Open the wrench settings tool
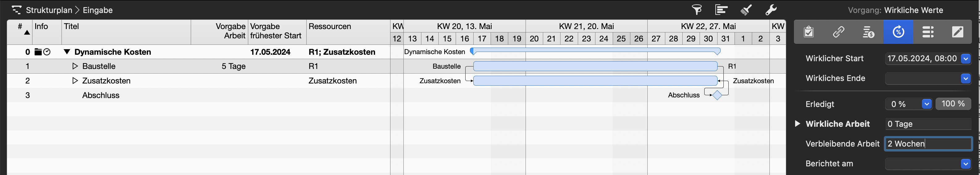 tap(771, 10)
